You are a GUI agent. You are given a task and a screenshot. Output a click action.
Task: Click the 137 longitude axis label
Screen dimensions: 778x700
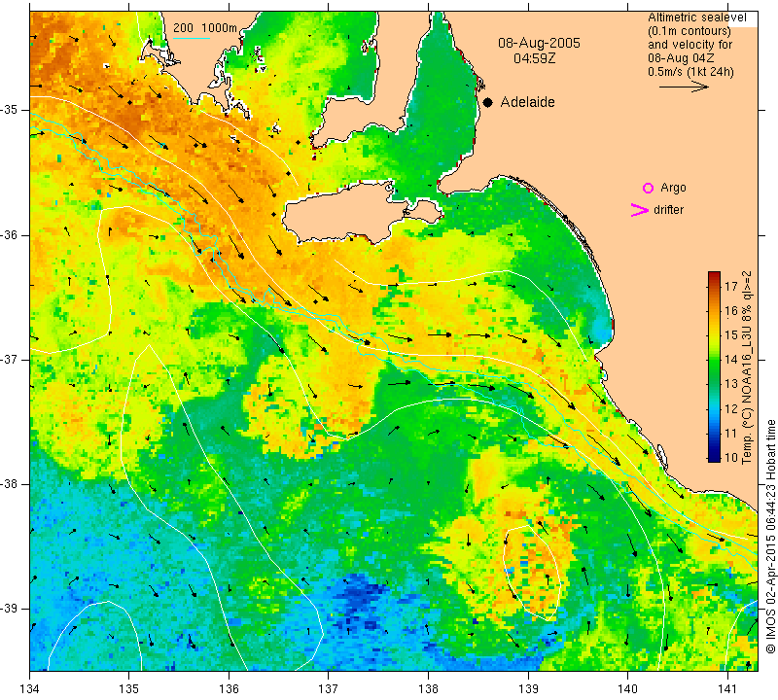coord(328,688)
